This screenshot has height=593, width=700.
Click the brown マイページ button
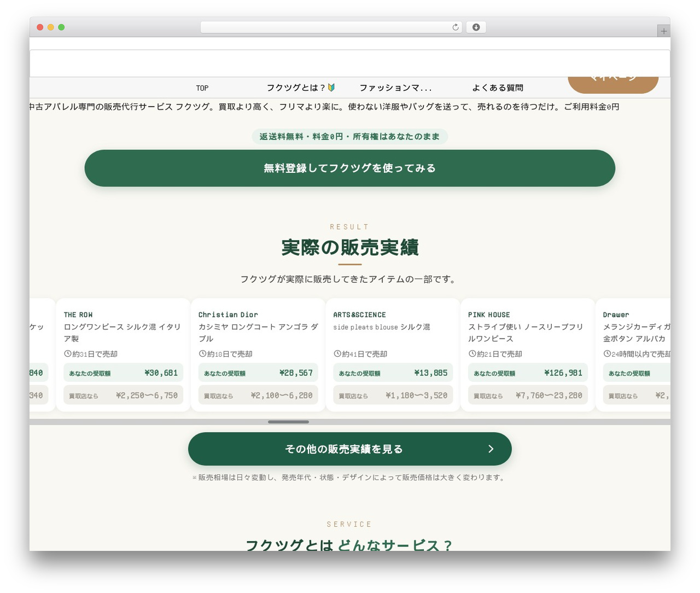point(613,84)
